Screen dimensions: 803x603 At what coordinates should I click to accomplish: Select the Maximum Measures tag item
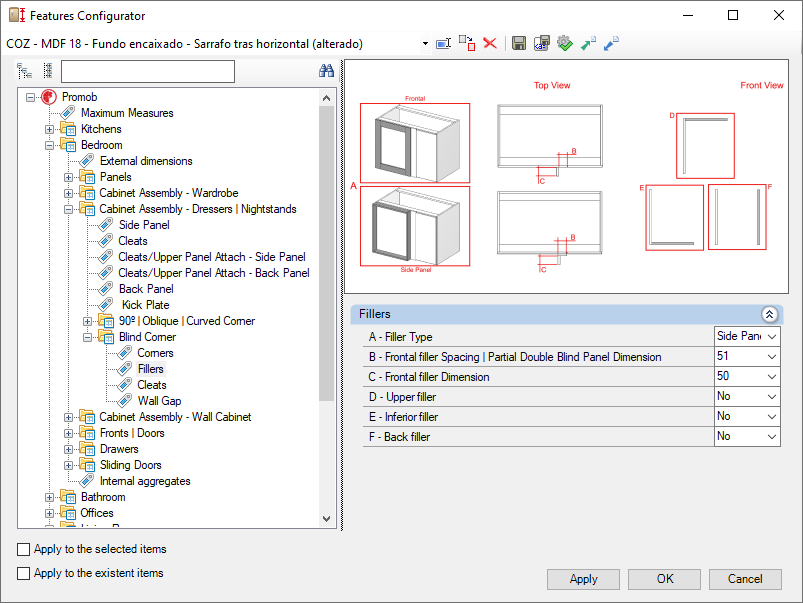(127, 113)
